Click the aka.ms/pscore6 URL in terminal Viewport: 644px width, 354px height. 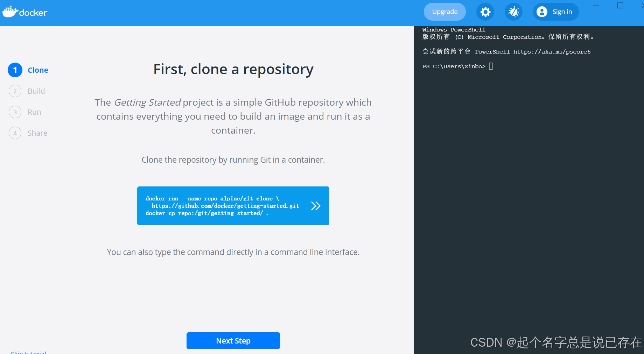pyautogui.click(x=552, y=52)
